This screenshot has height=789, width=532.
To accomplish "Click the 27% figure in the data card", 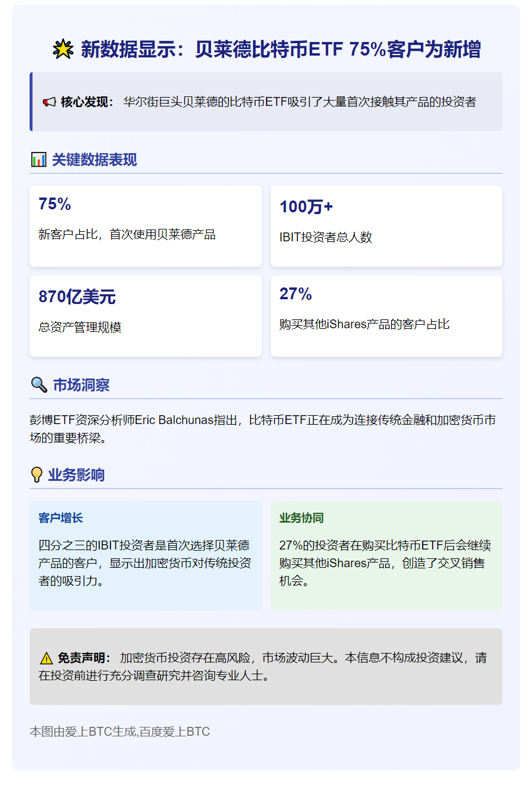I will 296,294.
